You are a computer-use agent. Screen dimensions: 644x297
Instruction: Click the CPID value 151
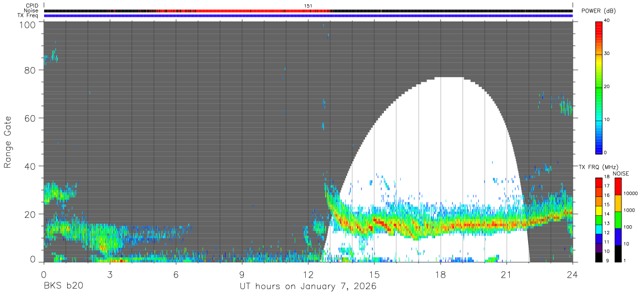(x=308, y=6)
